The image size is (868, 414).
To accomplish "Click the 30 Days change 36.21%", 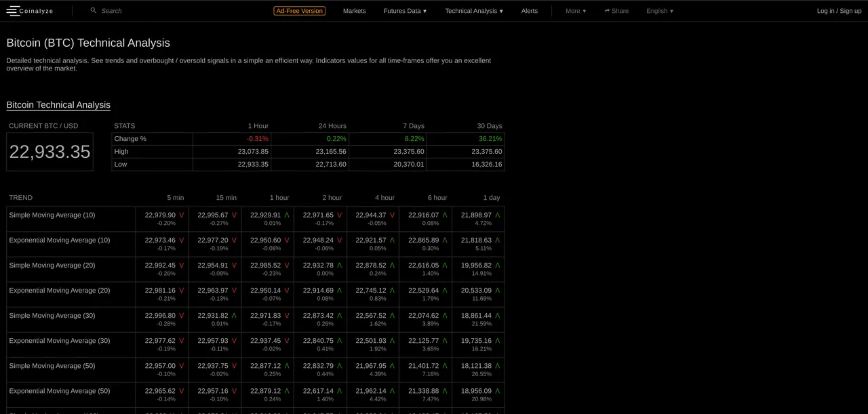I will (x=490, y=139).
